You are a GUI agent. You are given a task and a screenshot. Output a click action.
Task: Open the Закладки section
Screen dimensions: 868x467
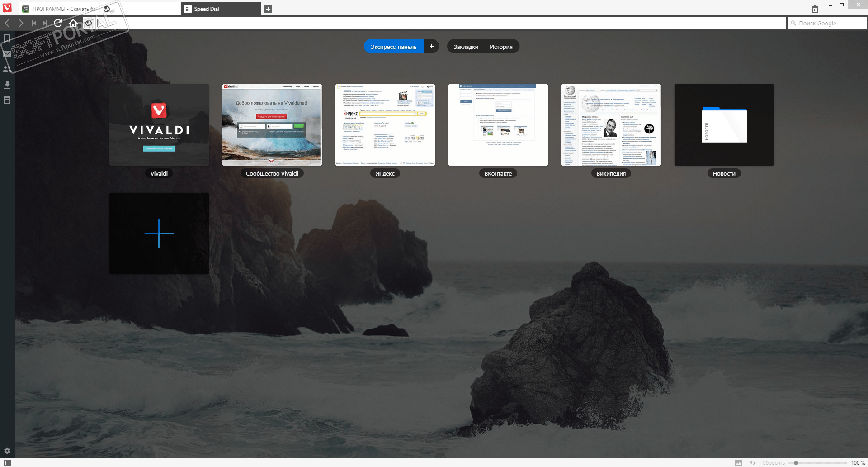(x=466, y=47)
